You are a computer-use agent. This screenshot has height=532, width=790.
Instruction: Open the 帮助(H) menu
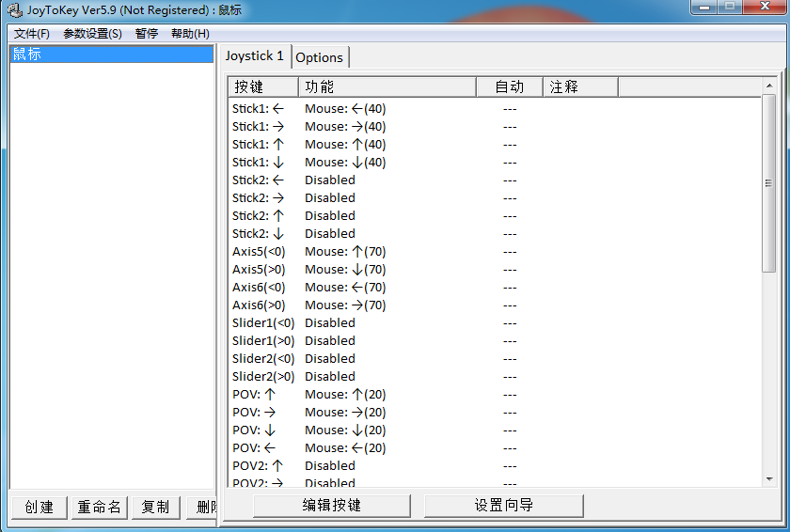point(190,34)
